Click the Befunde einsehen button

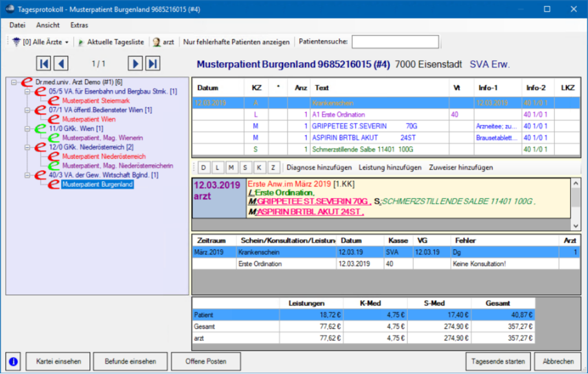click(x=131, y=362)
